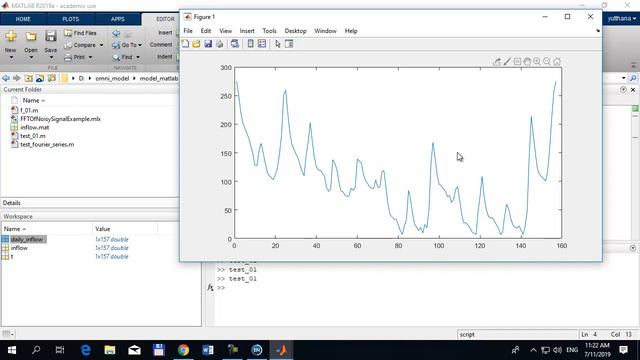This screenshot has width=640, height=360.
Task: Open Desktop menu in Figure 1
Action: tap(296, 31)
